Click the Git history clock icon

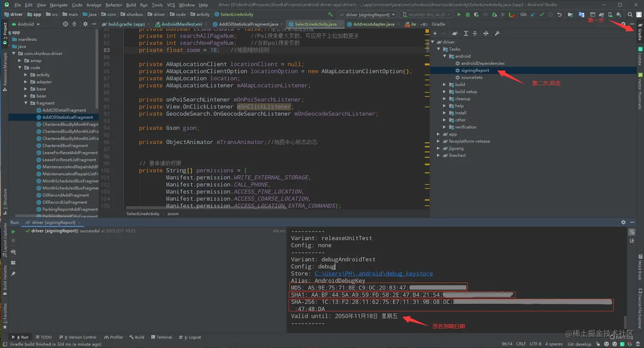pos(550,14)
